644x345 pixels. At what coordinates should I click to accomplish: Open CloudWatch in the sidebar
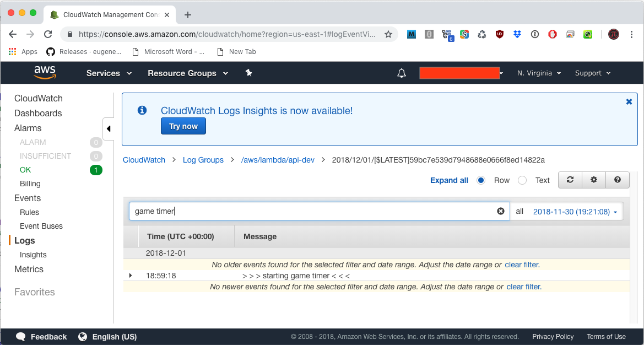coord(39,98)
